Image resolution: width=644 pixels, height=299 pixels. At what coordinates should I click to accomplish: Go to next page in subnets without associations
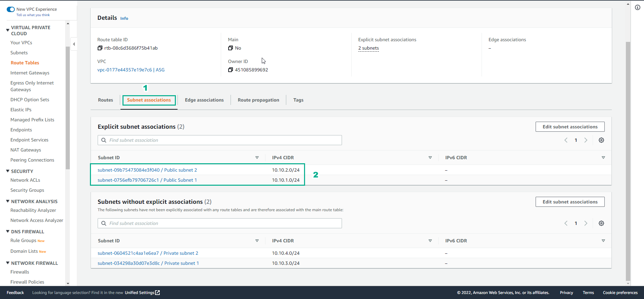tap(586, 223)
